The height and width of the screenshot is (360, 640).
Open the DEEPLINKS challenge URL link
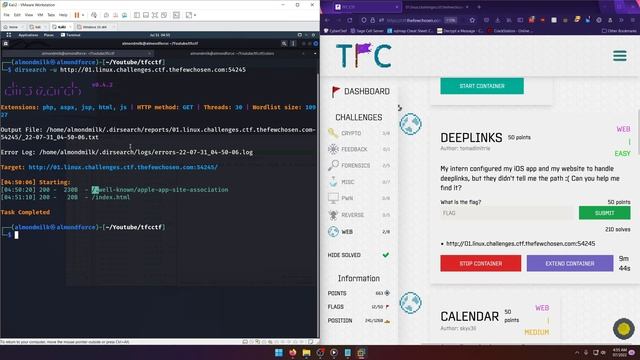(520, 244)
